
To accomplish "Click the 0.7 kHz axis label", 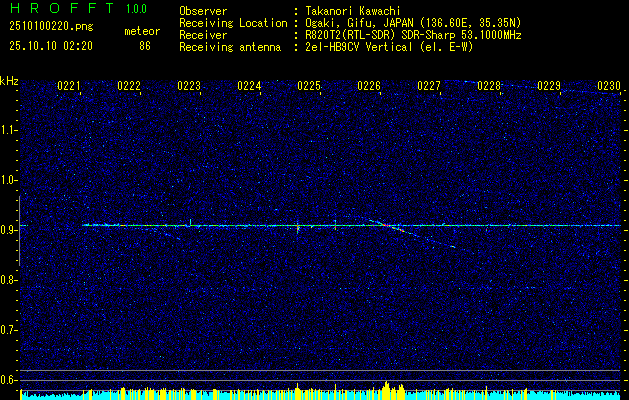I will [x=9, y=330].
